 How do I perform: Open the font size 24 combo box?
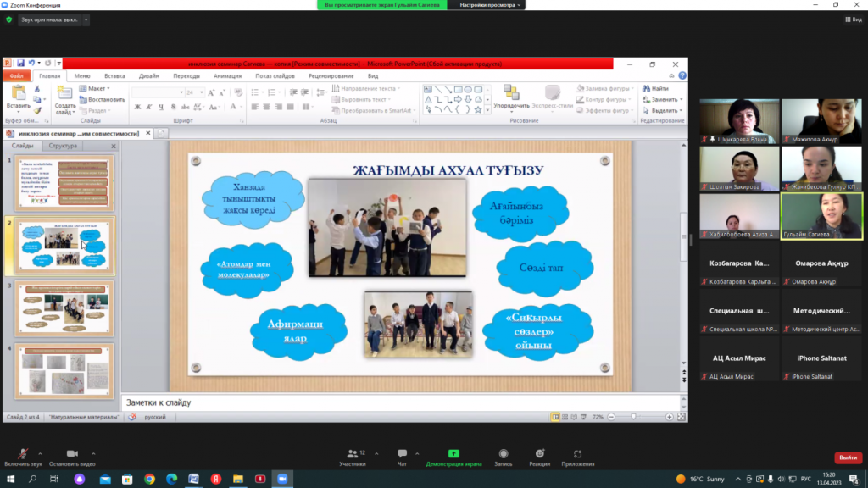click(195, 92)
